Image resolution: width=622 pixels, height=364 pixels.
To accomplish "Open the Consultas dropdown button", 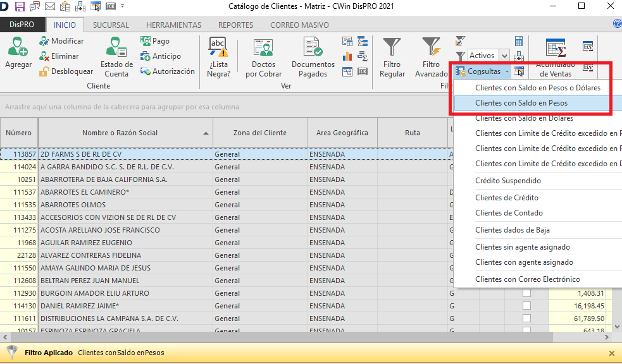I will 483,71.
